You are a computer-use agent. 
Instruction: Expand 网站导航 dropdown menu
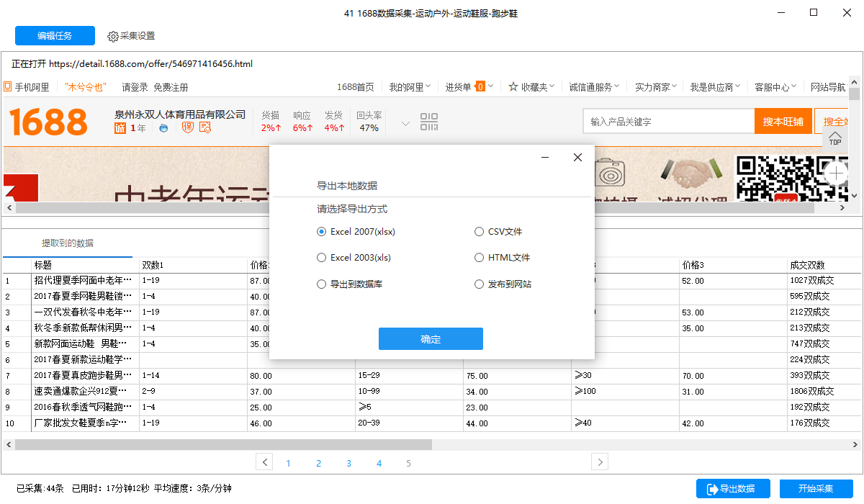click(x=828, y=87)
